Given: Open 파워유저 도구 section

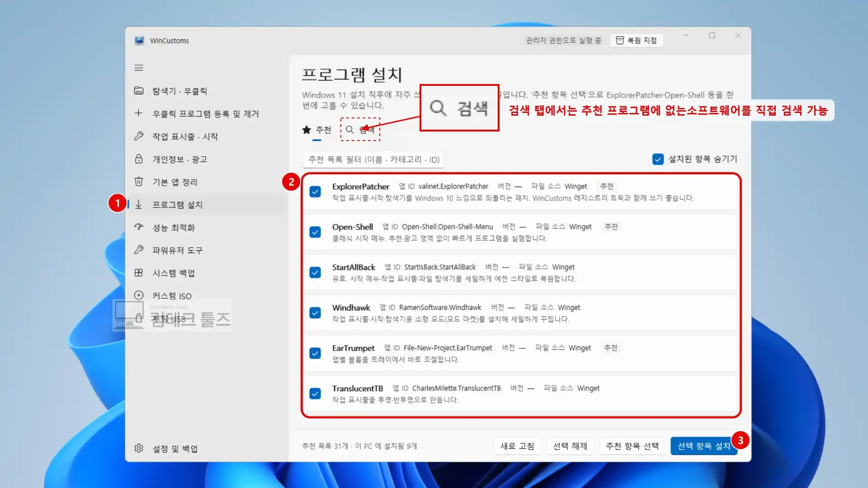Looking at the screenshot, I should point(207,250).
